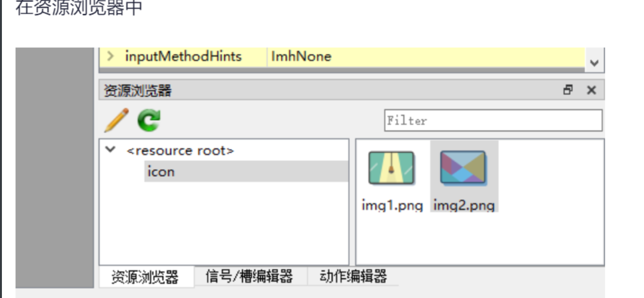Switch to the 动作编辑器 tab

[x=353, y=276]
